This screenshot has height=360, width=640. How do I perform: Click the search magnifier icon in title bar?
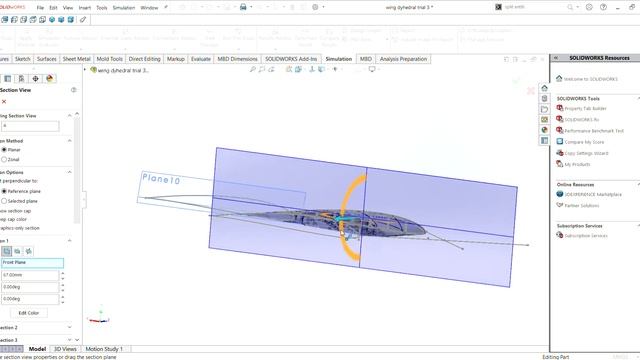click(x=570, y=7)
